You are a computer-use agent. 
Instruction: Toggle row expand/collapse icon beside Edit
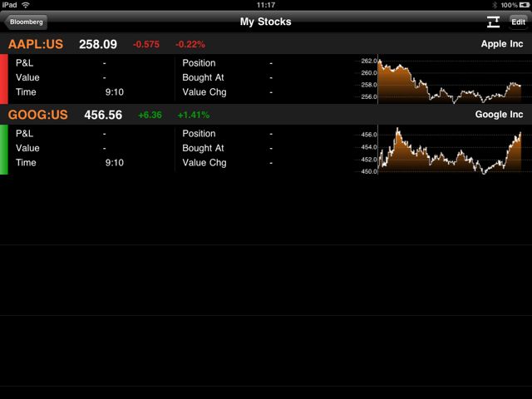click(x=493, y=22)
